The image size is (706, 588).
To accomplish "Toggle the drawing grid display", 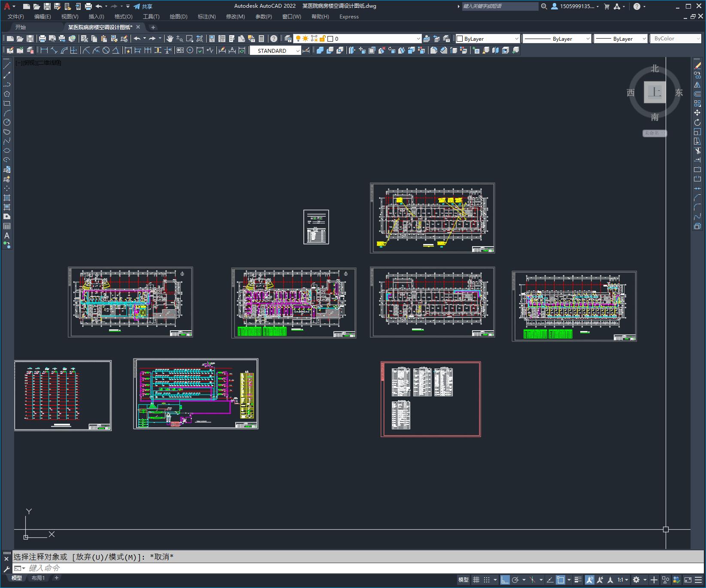I will 476,580.
